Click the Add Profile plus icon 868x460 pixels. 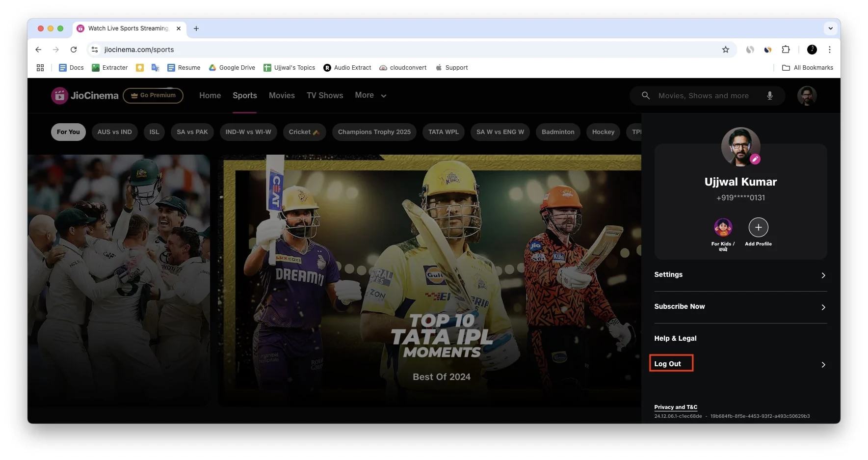(758, 227)
